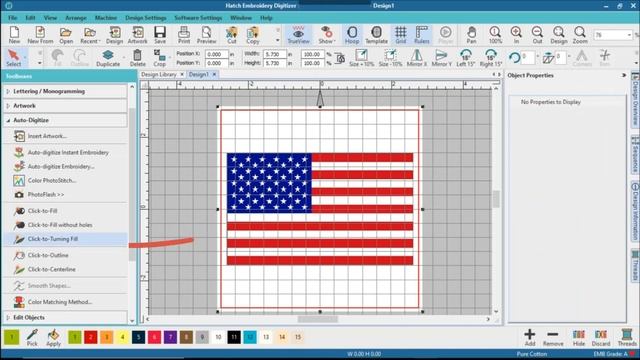Close the Design1 tab
Image resolution: width=640 pixels, height=360 pixels.
coord(214,74)
